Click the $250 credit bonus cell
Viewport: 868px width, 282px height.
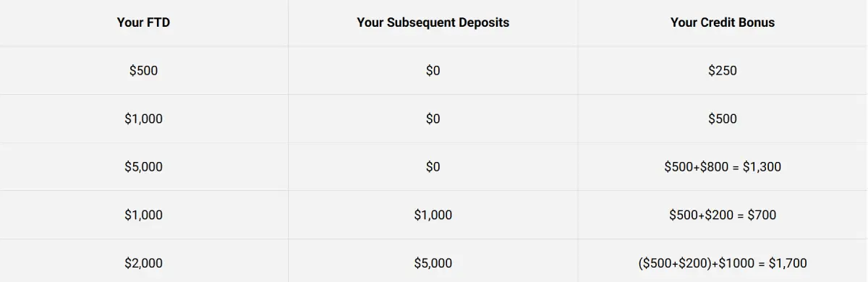723,71
